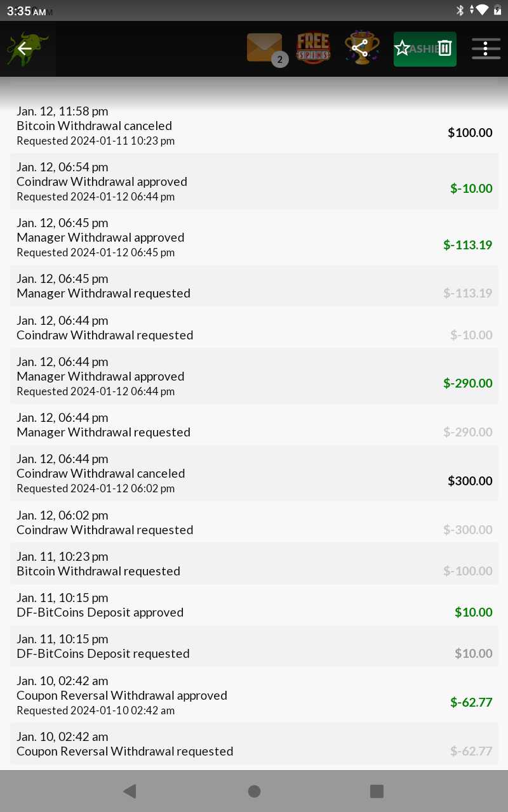Select the DF-BitCoins Deposit requested row
The width and height of the screenshot is (508, 812).
click(x=254, y=646)
